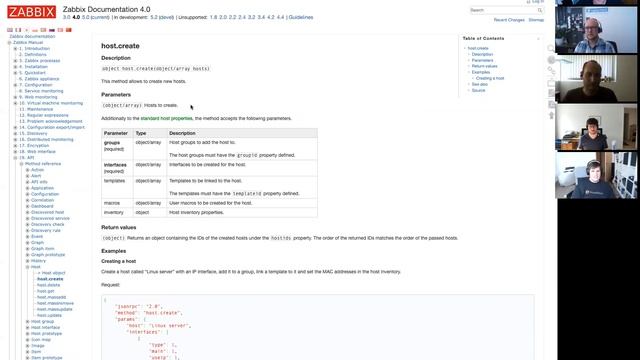Image resolution: width=640 pixels, height=360 pixels.
Task: Open host.delete in the tree
Action: [x=49, y=285]
